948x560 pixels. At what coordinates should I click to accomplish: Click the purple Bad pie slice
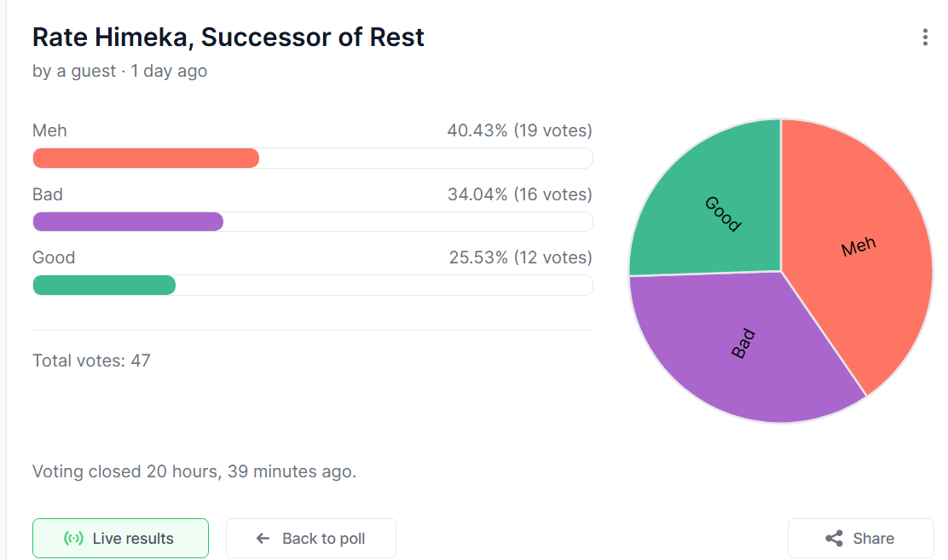point(742,345)
